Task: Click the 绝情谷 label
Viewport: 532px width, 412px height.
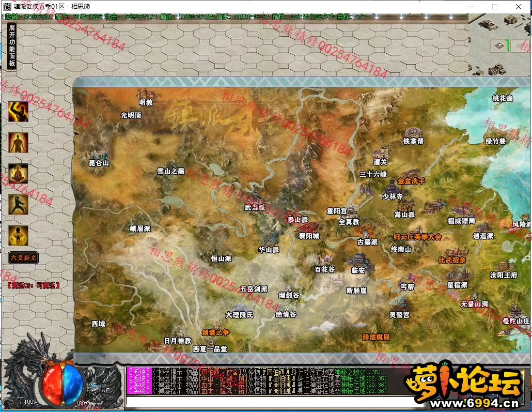Action: (x=286, y=314)
